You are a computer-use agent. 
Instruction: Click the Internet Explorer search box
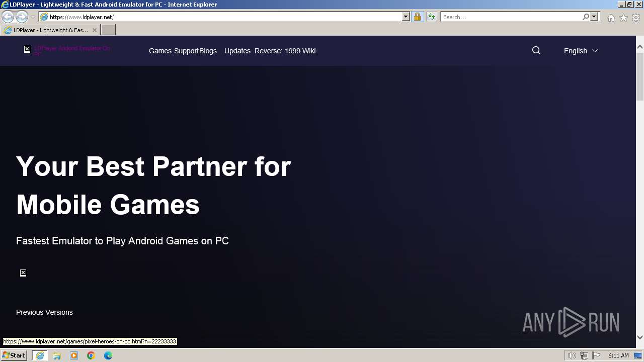(x=511, y=17)
